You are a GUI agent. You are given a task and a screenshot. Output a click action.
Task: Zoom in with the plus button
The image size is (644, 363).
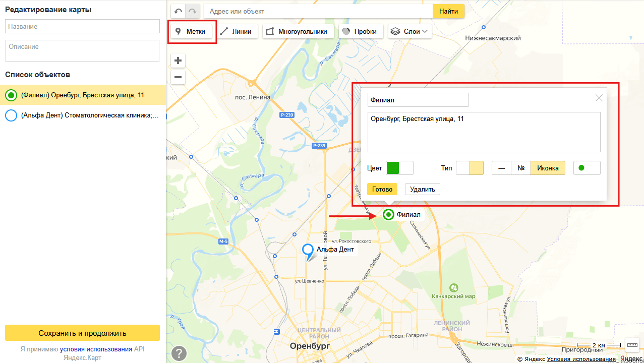click(178, 61)
